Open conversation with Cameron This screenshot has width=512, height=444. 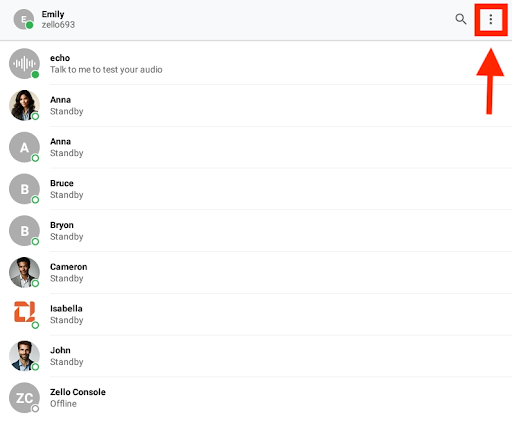point(256,272)
